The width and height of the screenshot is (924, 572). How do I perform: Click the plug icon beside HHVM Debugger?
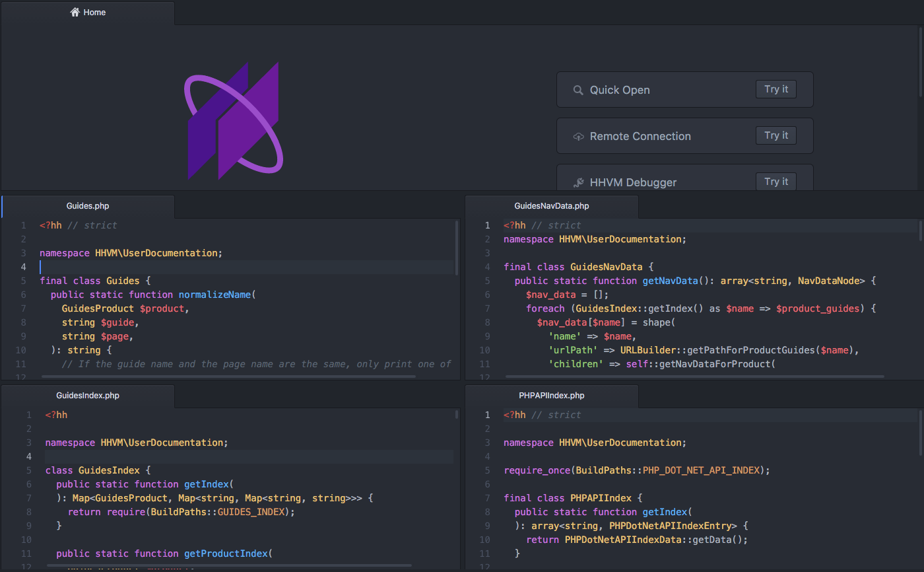click(578, 182)
